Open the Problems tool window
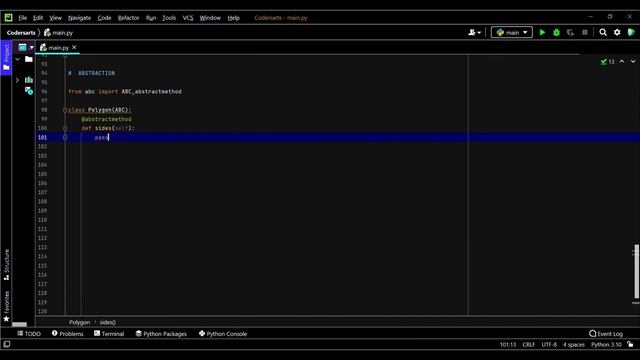Viewport: 640px width, 360px height. [68, 333]
